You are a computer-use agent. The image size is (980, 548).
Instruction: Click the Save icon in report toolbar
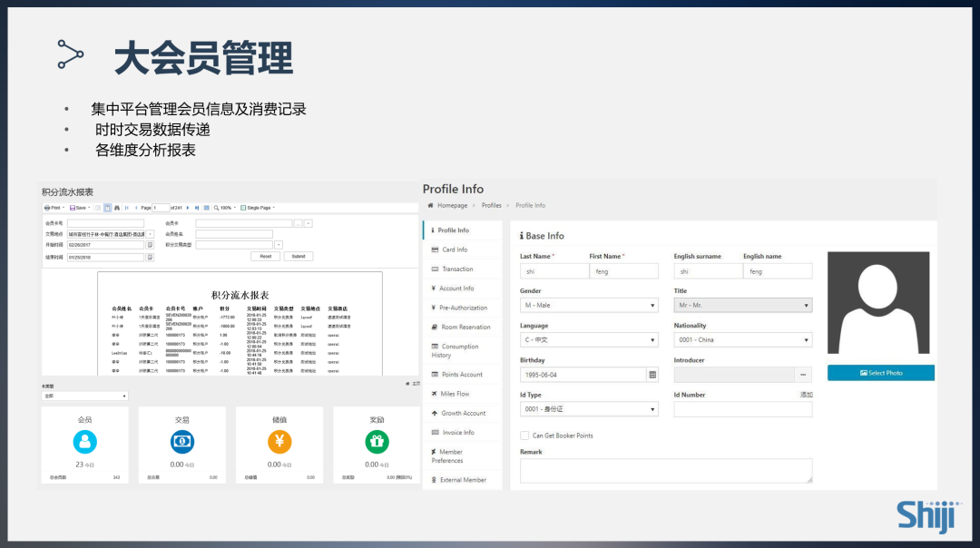73,208
